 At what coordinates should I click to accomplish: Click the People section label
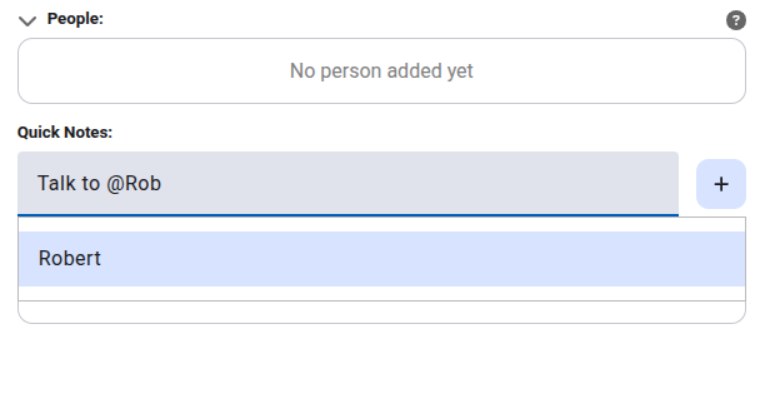tap(75, 19)
